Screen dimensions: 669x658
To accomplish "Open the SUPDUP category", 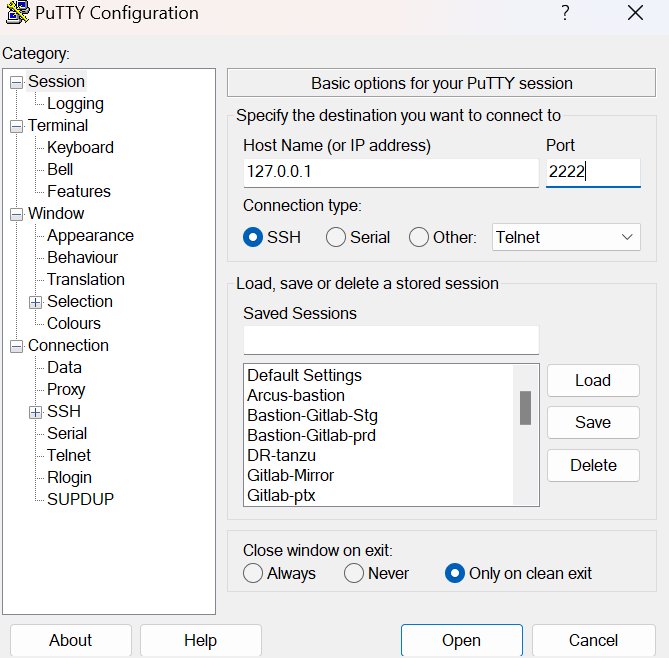I will (80, 499).
